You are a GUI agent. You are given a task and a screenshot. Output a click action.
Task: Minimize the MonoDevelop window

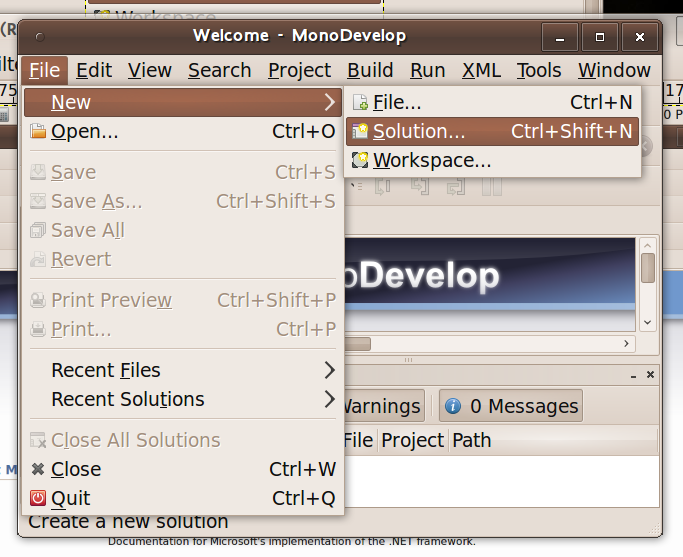(560, 37)
